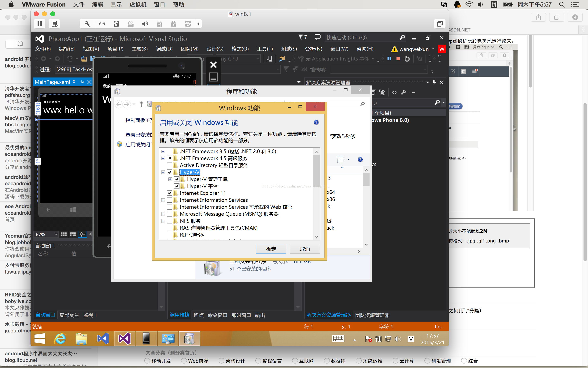The width and height of the screenshot is (588, 368).
Task: Uncheck the Hyper-V feature checkbox
Action: click(170, 172)
